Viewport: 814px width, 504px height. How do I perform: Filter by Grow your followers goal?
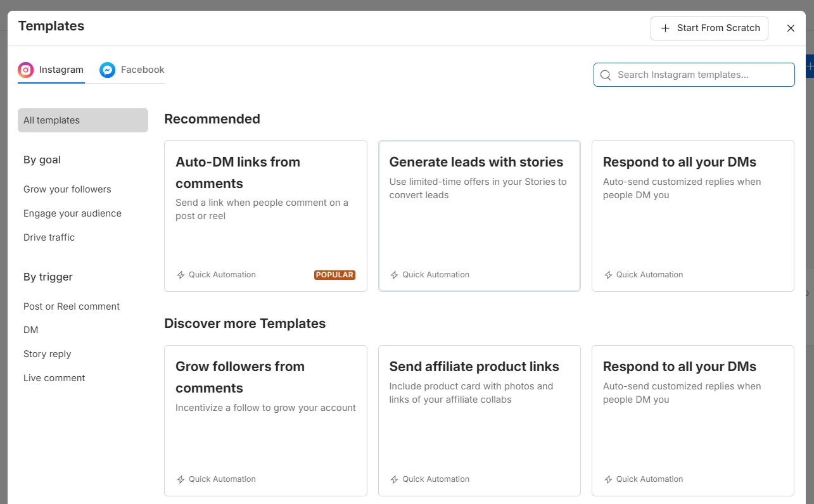point(67,189)
